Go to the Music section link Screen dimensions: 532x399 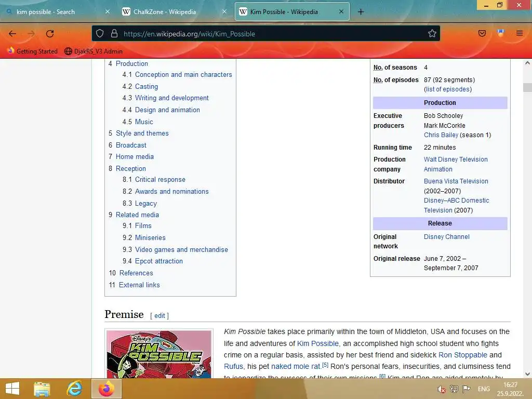click(x=144, y=122)
